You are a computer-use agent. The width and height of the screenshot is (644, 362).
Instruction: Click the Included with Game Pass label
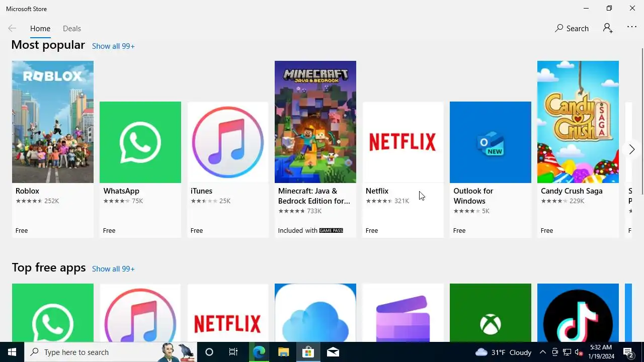(x=310, y=231)
